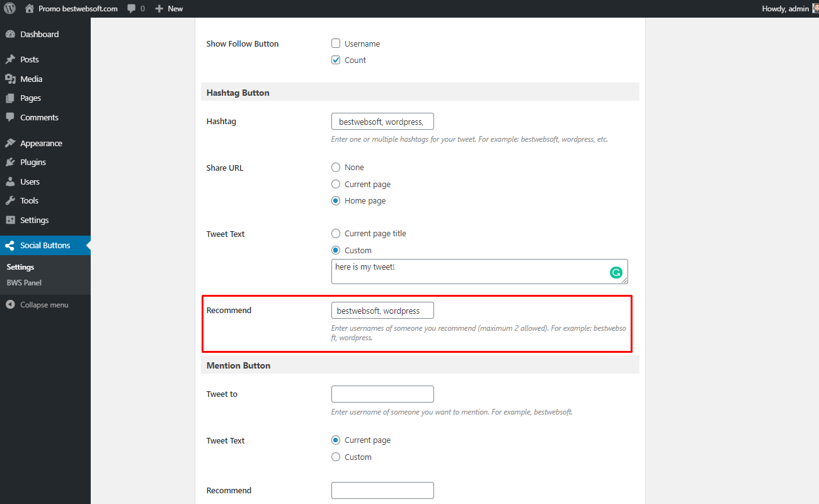
Task: Open the Dashboard menu
Action: coord(45,35)
